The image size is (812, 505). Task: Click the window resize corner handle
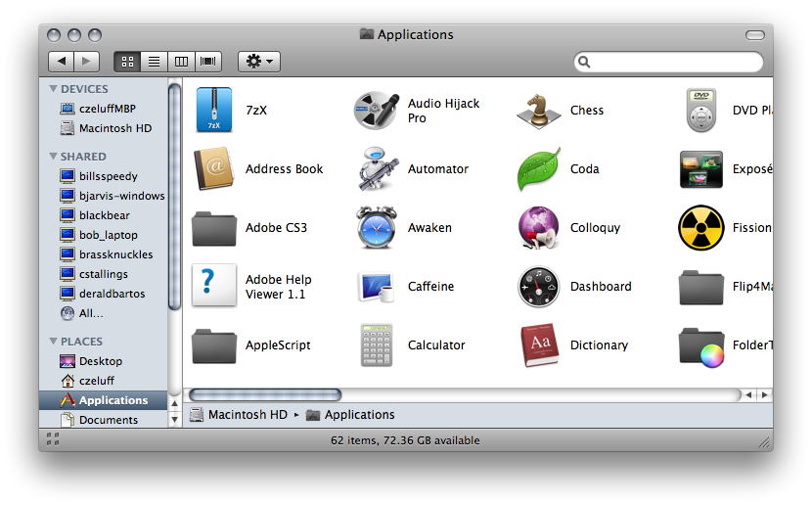pos(764,441)
